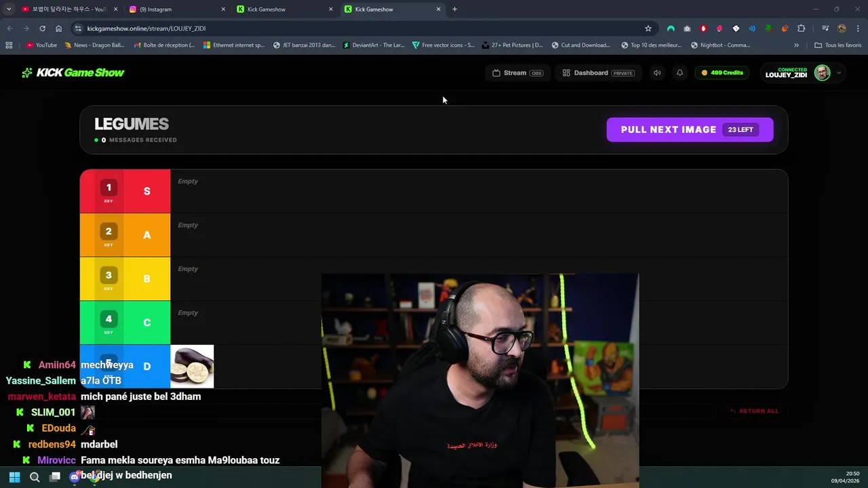
Task: Open Windows taskbar search
Action: click(35, 477)
